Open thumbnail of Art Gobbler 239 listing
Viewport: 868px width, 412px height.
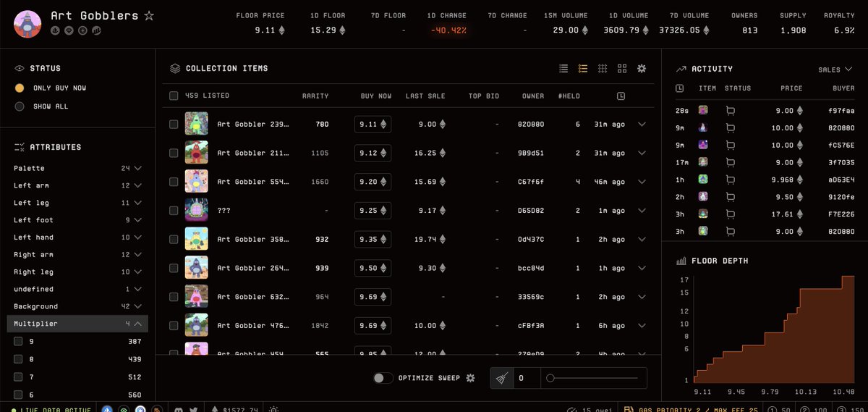[x=197, y=124]
